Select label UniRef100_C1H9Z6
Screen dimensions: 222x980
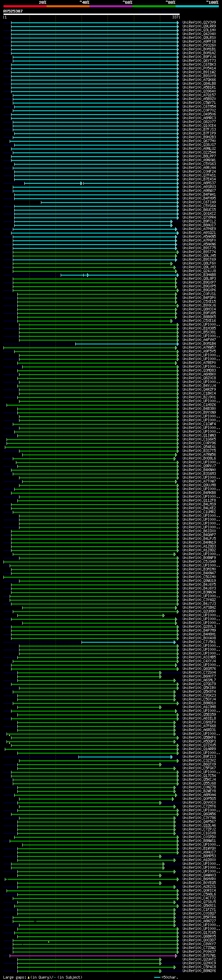(x=199, y=405)
